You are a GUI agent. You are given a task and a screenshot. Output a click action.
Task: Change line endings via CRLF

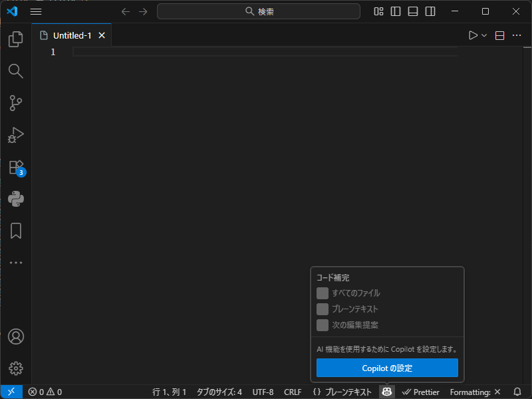pyautogui.click(x=293, y=392)
